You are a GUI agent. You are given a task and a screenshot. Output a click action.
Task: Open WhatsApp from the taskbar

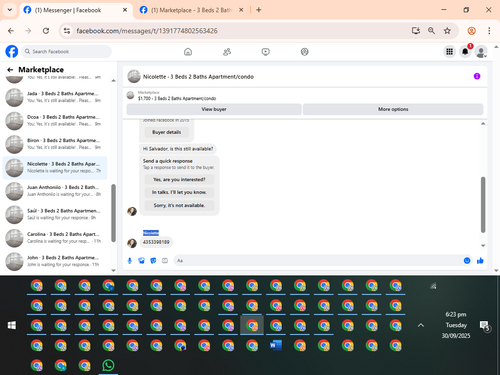[108, 366]
